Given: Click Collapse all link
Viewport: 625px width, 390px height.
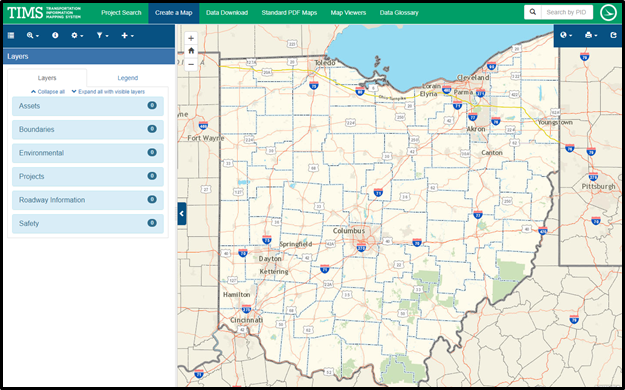Looking at the screenshot, I should [x=48, y=92].
